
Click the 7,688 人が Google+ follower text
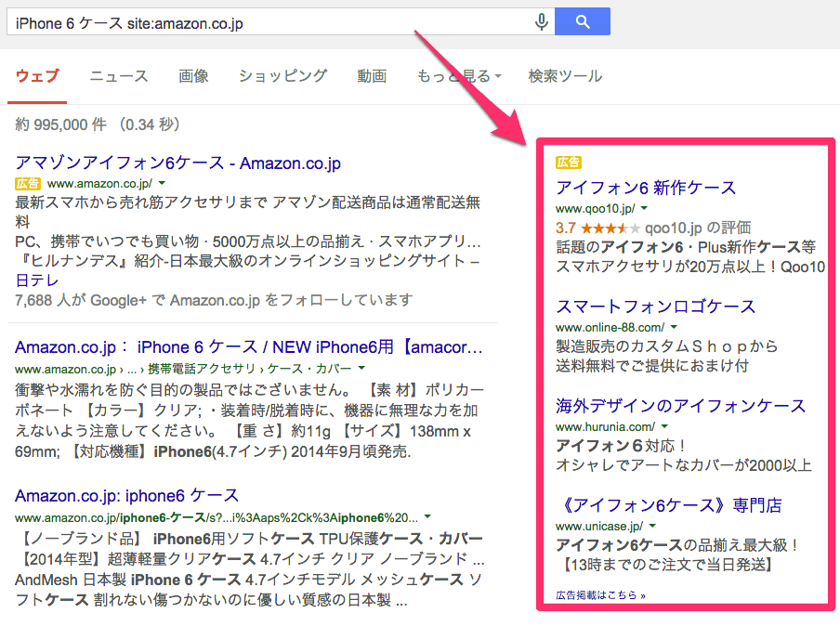(x=214, y=300)
